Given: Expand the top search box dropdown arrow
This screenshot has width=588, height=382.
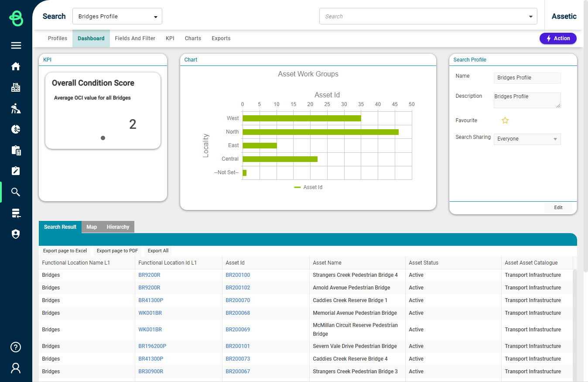Looking at the screenshot, I should tap(531, 17).
